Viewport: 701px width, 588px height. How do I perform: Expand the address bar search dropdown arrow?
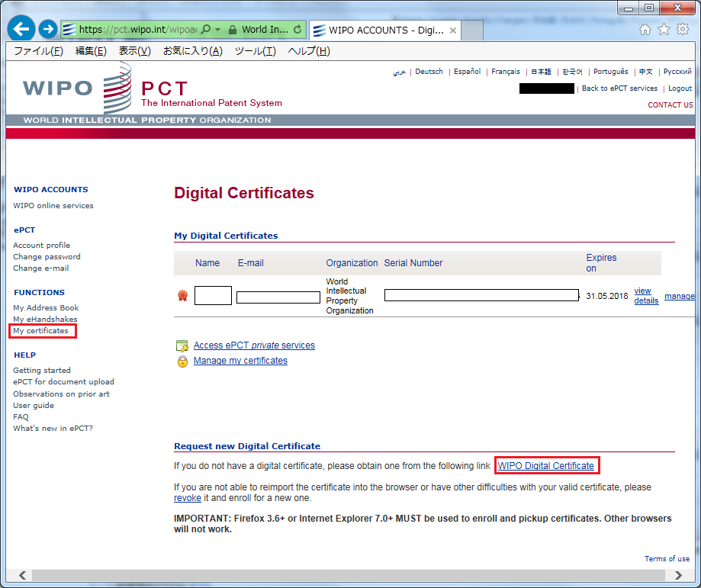point(217,30)
